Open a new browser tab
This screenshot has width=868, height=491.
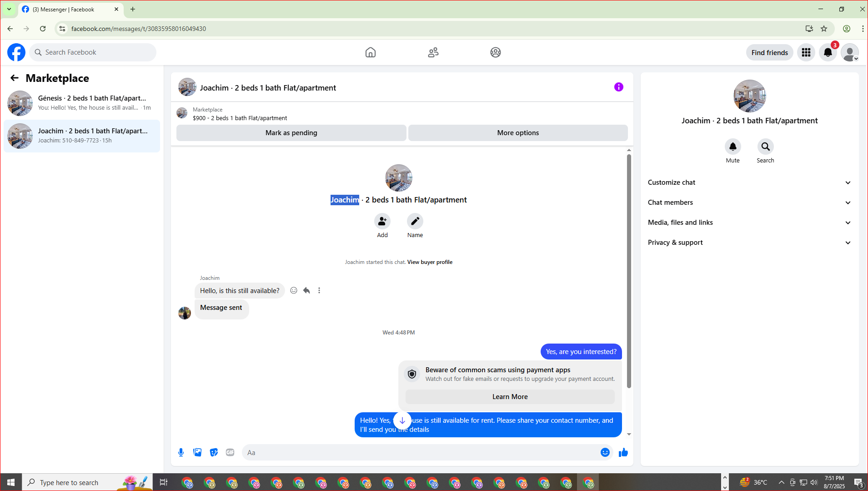click(x=133, y=9)
